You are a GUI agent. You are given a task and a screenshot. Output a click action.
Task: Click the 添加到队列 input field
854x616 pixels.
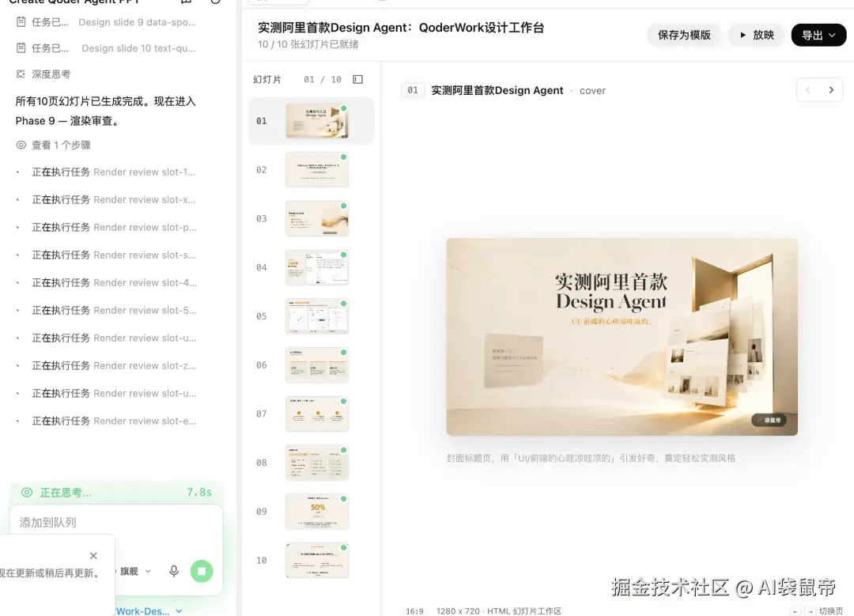[116, 523]
